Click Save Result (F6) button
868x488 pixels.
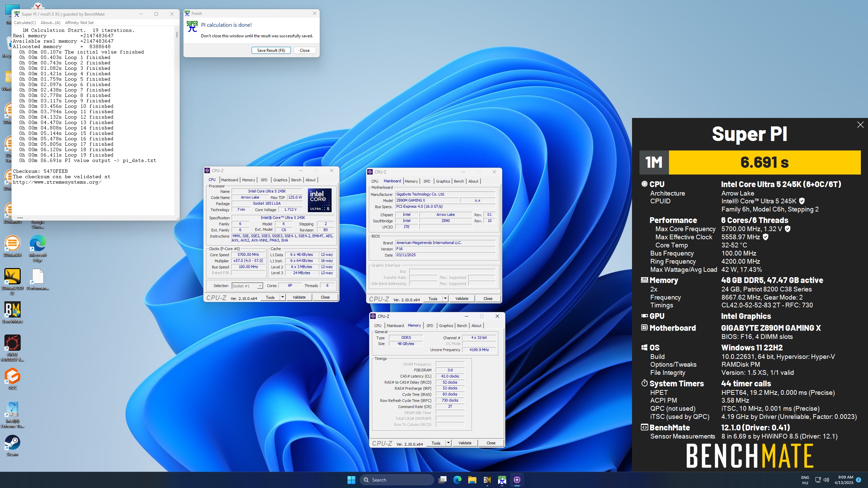click(271, 50)
